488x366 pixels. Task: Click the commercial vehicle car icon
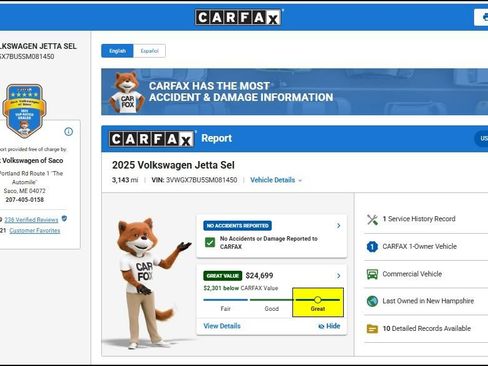point(372,274)
